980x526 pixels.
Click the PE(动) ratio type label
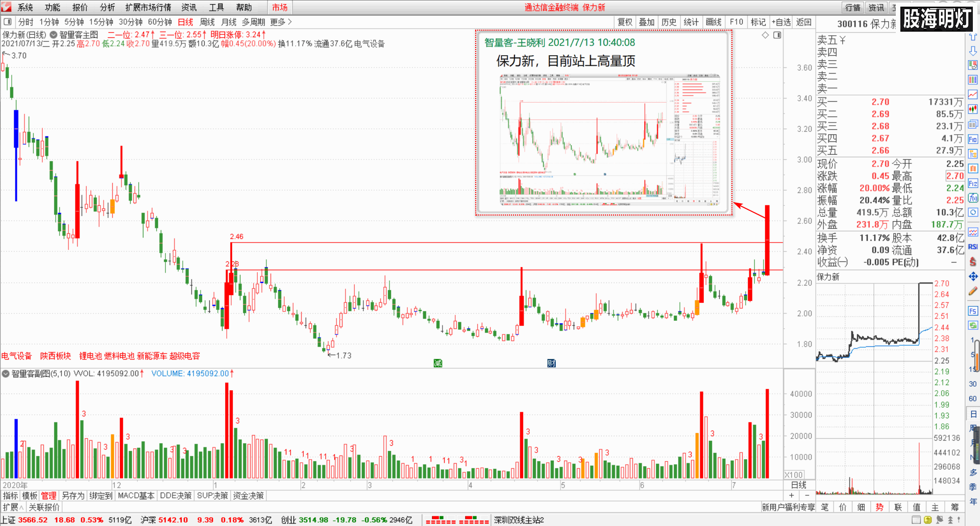pyautogui.click(x=905, y=262)
